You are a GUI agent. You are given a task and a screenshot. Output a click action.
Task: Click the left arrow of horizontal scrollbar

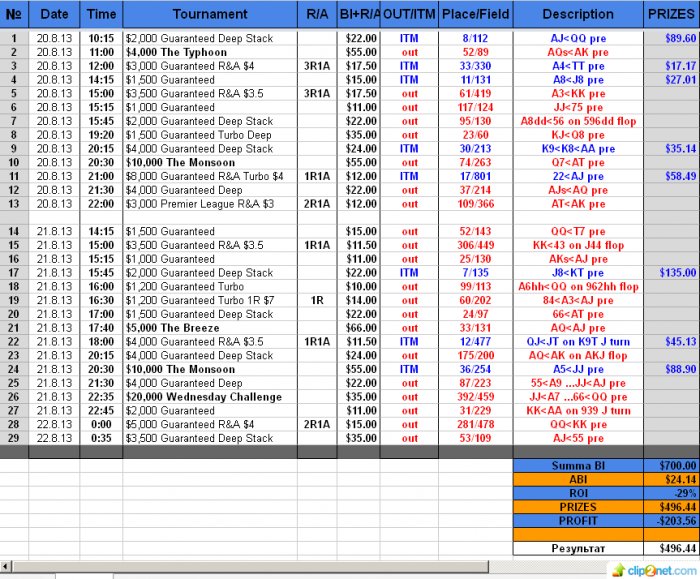tap(5, 567)
